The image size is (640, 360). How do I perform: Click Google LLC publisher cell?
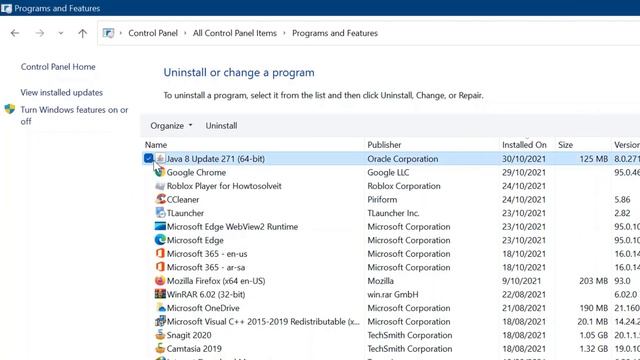pos(388,172)
